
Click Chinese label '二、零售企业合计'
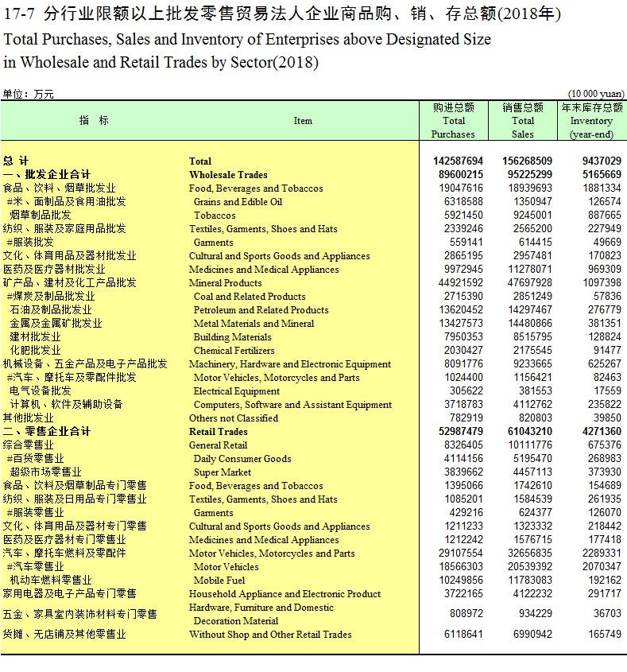click(x=46, y=432)
